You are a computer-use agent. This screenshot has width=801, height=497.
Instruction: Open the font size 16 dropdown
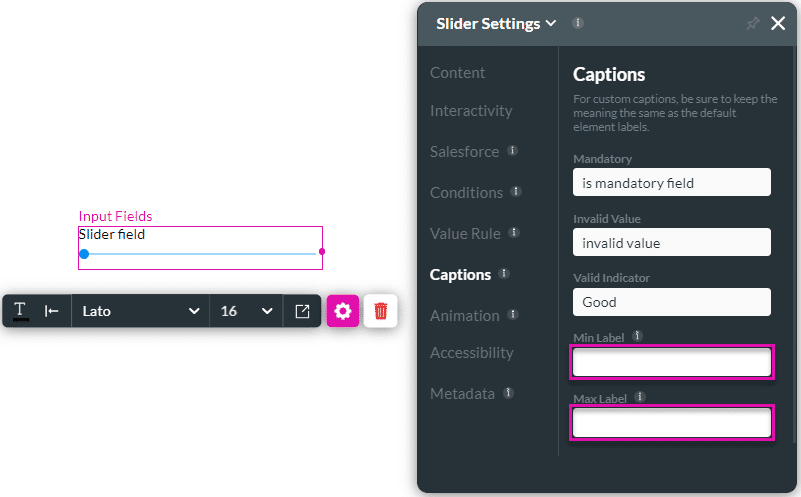(246, 311)
